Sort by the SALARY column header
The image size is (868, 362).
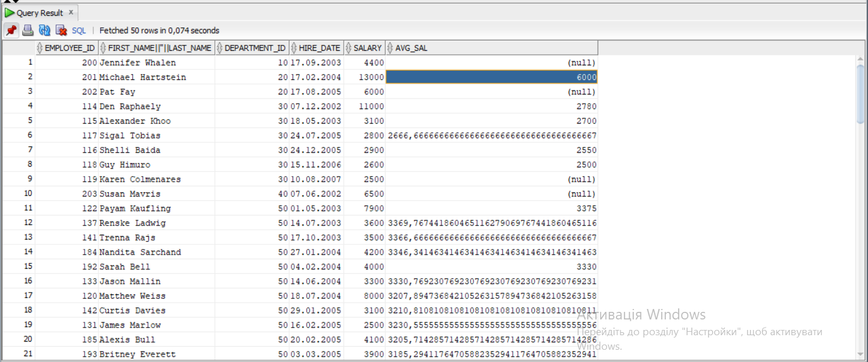tap(364, 48)
